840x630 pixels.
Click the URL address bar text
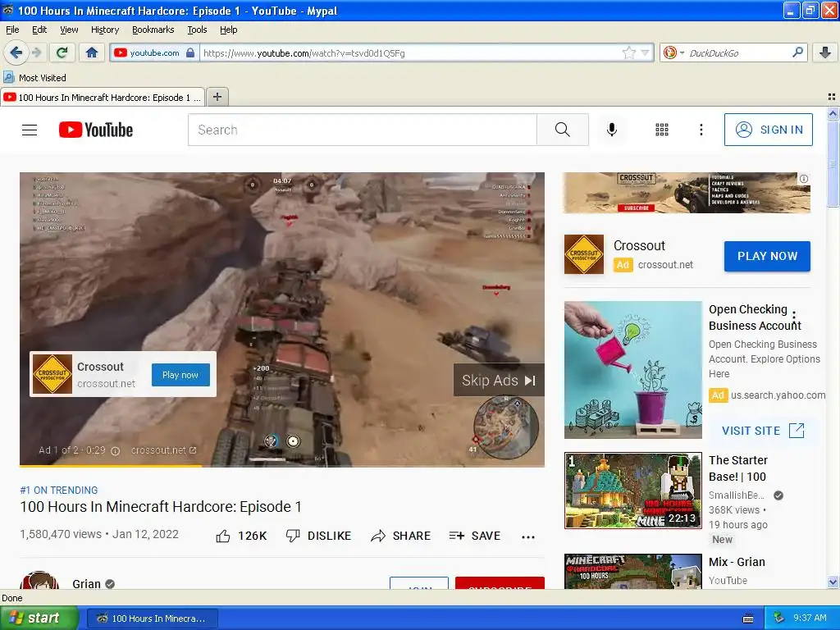click(304, 53)
